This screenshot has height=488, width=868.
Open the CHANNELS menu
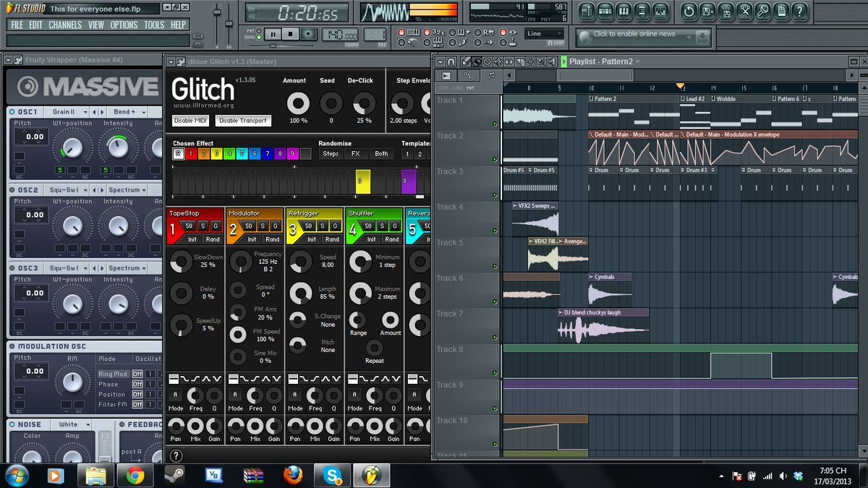click(x=65, y=25)
